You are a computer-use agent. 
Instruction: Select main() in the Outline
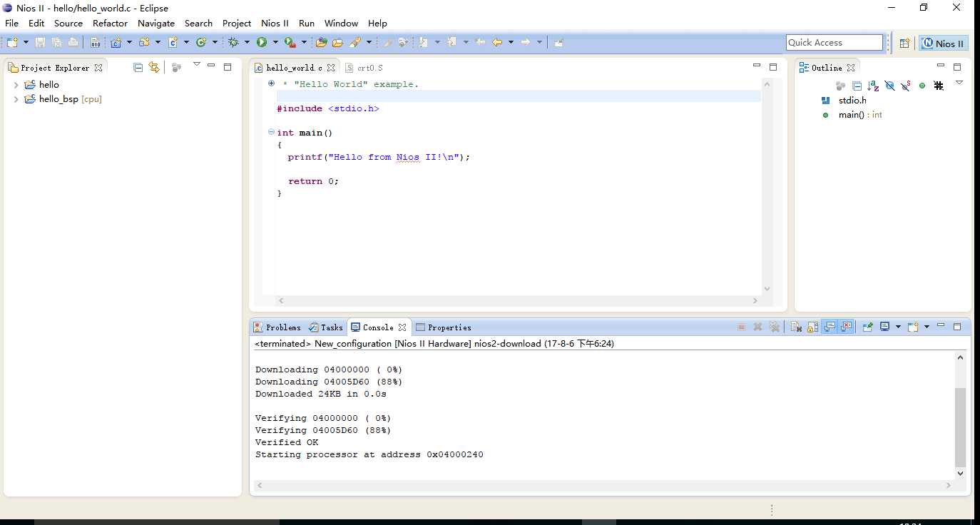(851, 115)
